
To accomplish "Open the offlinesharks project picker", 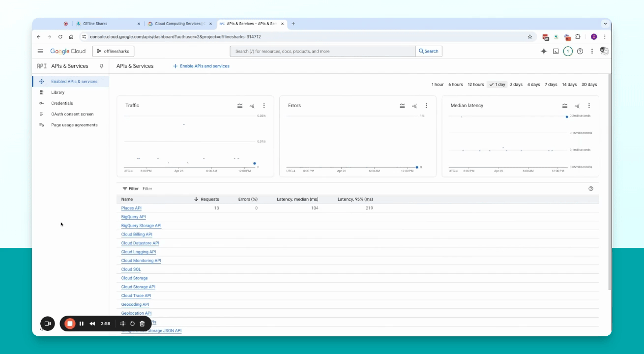I will pos(113,51).
